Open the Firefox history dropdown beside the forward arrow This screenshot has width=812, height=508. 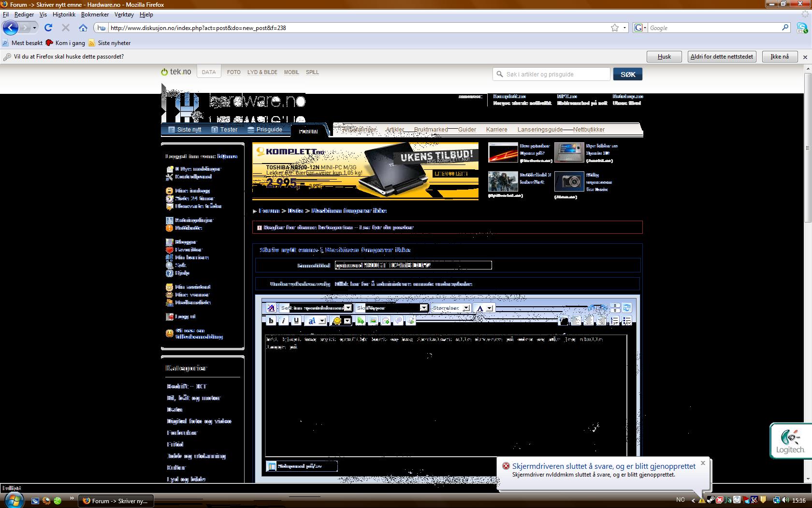[34, 28]
